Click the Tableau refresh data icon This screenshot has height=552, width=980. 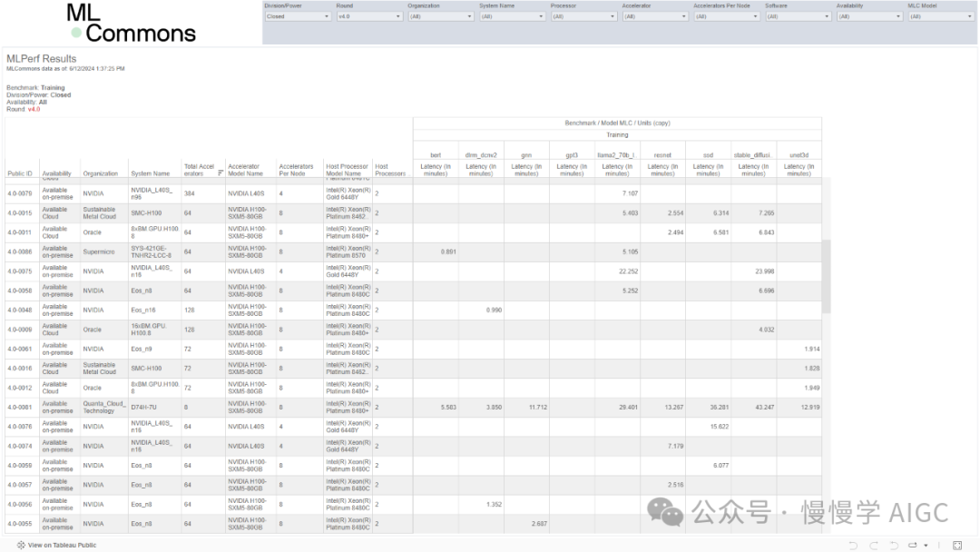pos(913,545)
